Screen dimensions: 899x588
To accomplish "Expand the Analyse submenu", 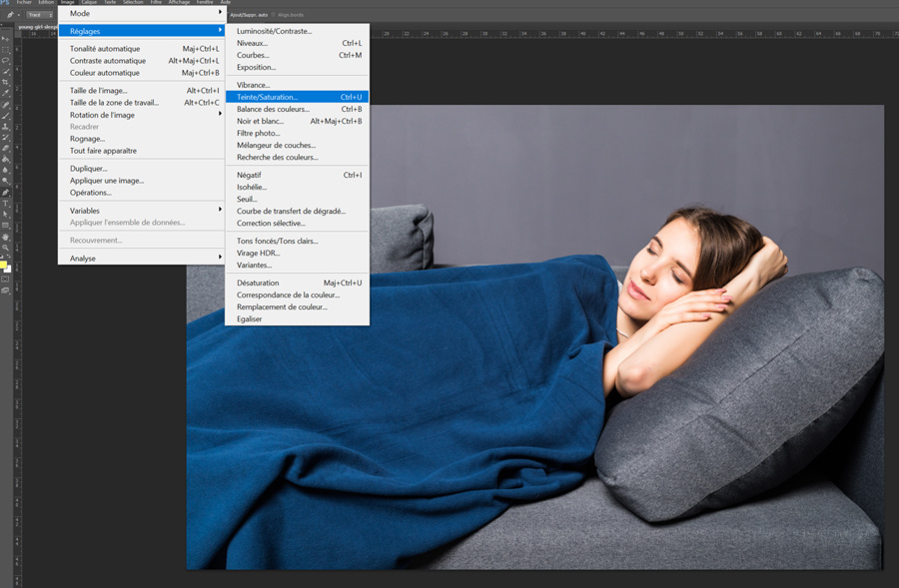I will pyautogui.click(x=141, y=258).
